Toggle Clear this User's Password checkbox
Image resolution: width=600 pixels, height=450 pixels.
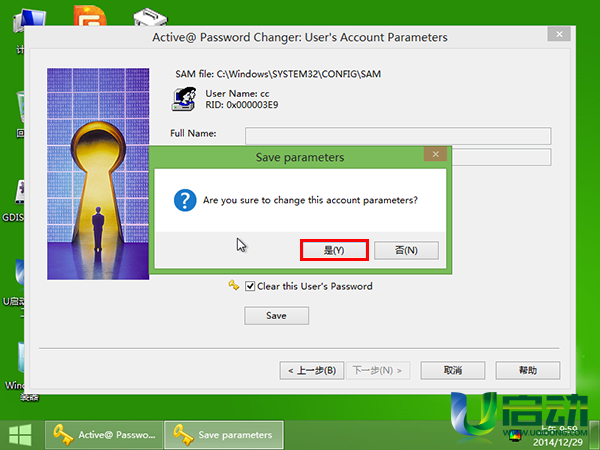(250, 286)
